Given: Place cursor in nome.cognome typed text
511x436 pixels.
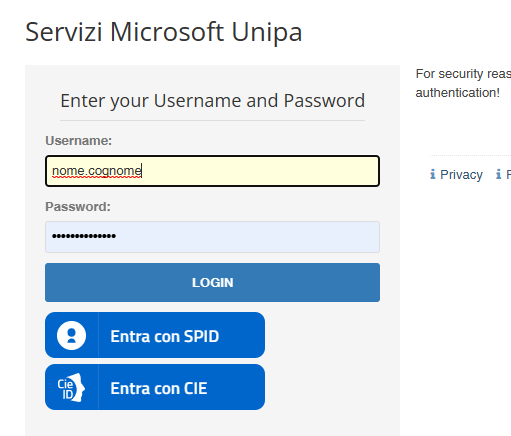Looking at the screenshot, I should coord(97,171).
